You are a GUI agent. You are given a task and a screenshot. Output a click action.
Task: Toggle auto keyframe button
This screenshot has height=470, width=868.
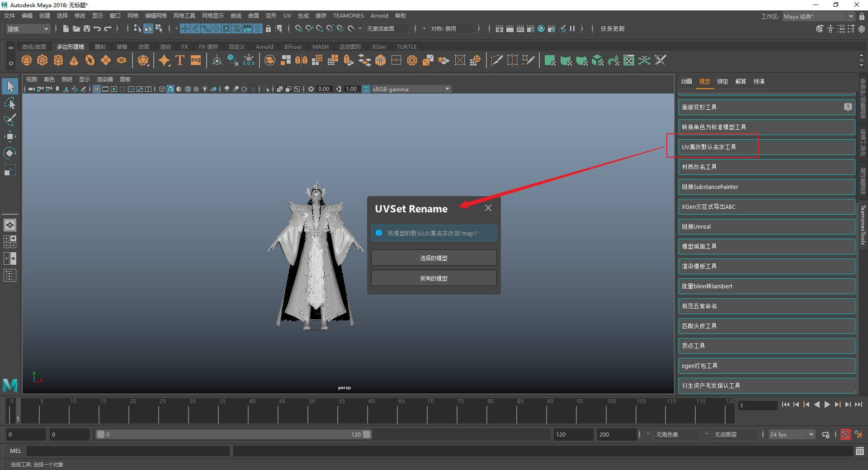coord(845,435)
